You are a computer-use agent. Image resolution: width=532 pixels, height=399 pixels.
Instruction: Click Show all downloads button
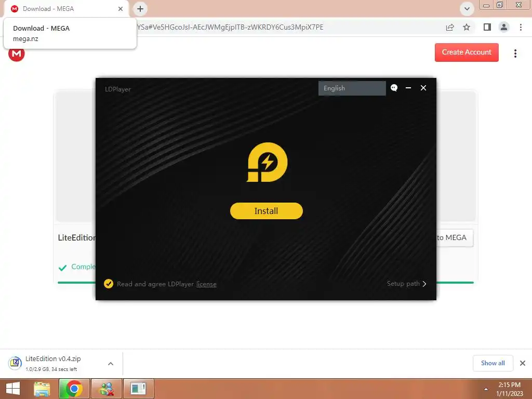click(493, 363)
